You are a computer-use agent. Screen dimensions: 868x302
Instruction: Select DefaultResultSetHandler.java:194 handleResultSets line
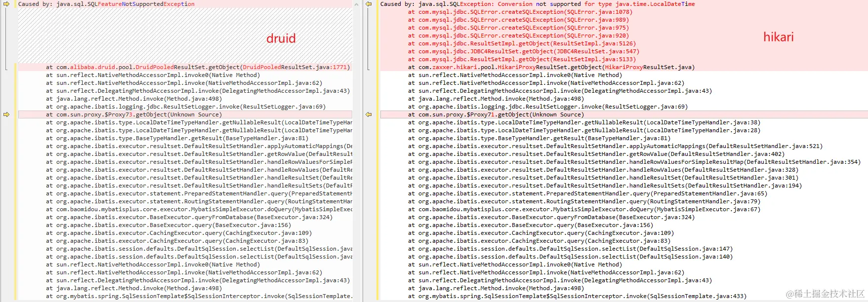point(605,186)
